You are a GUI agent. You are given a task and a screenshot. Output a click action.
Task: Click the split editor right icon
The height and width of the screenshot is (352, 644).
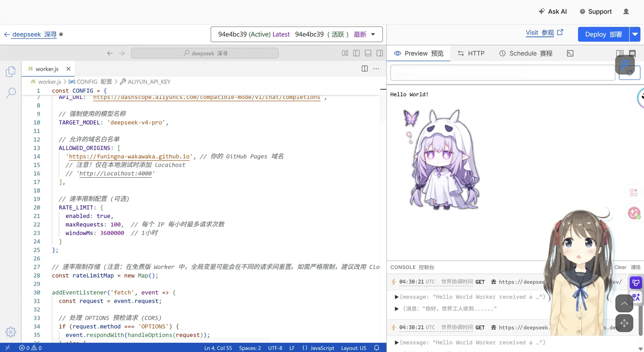click(x=365, y=68)
